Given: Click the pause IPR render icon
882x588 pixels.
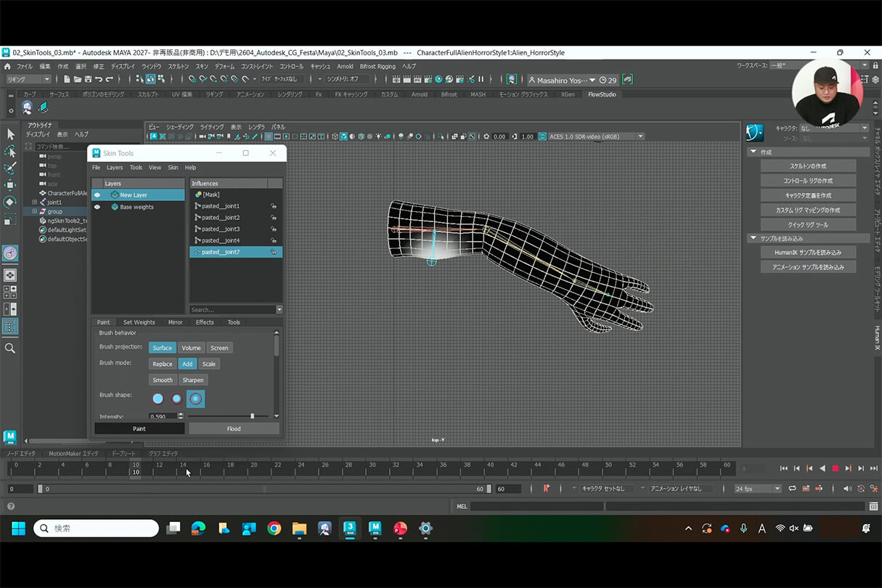Looking at the screenshot, I should (481, 79).
